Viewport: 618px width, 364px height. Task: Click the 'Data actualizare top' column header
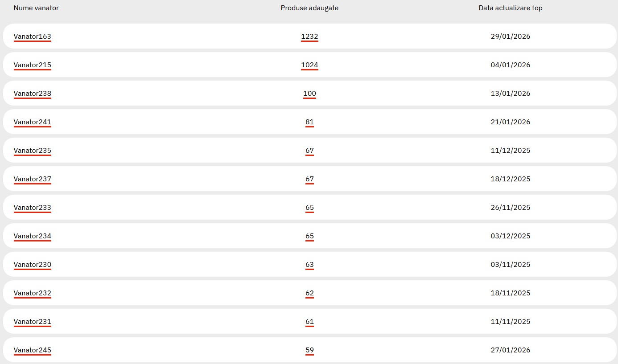click(x=511, y=8)
